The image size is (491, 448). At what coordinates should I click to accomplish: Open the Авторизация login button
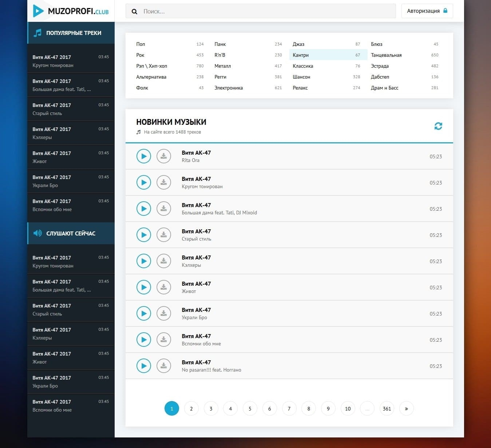click(427, 11)
